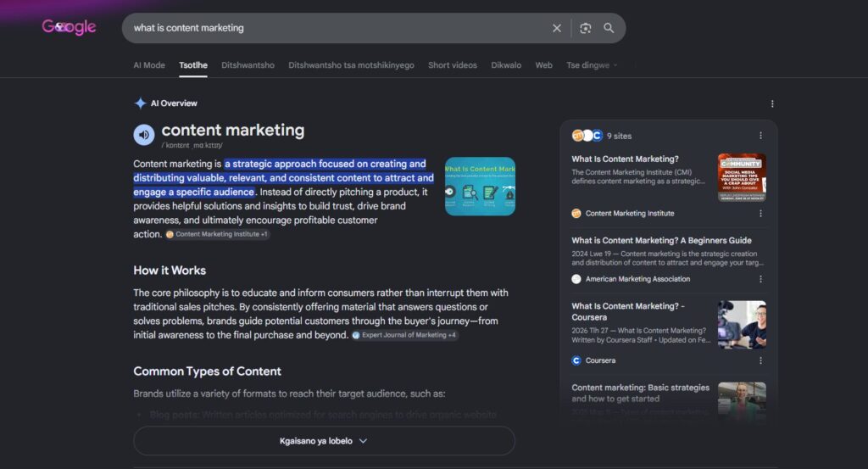Screen dimensions: 868x469
Task: Click the Expert Journal of Marketing +4 chip
Action: (404, 335)
